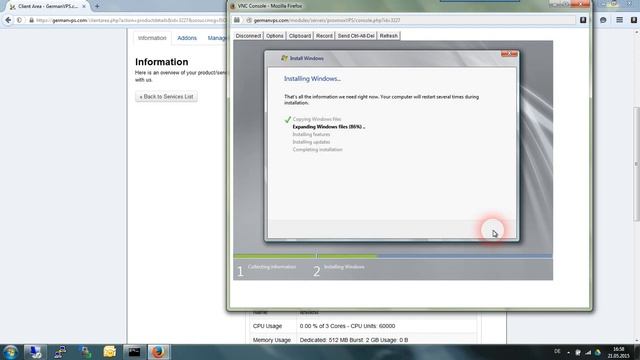The height and width of the screenshot is (360, 640).
Task: Open the taskbar icon with lock and computer
Action: click(85, 352)
